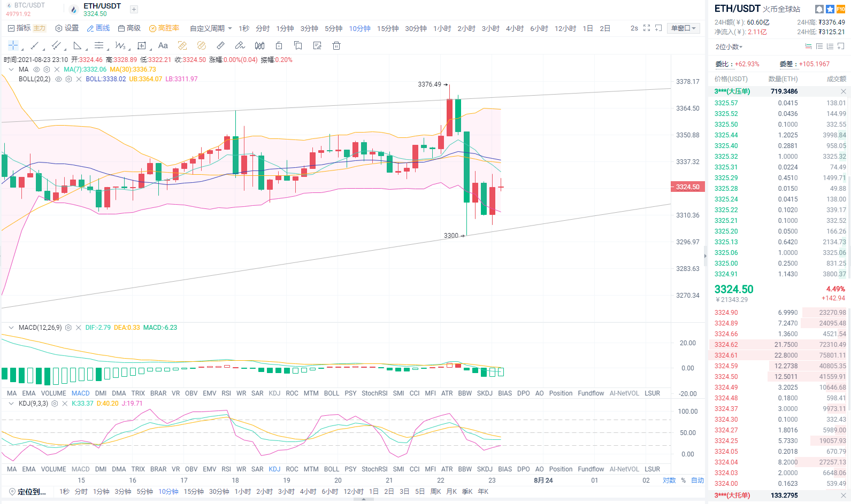
Task: Click the location pin icon at the bottom
Action: (12, 492)
